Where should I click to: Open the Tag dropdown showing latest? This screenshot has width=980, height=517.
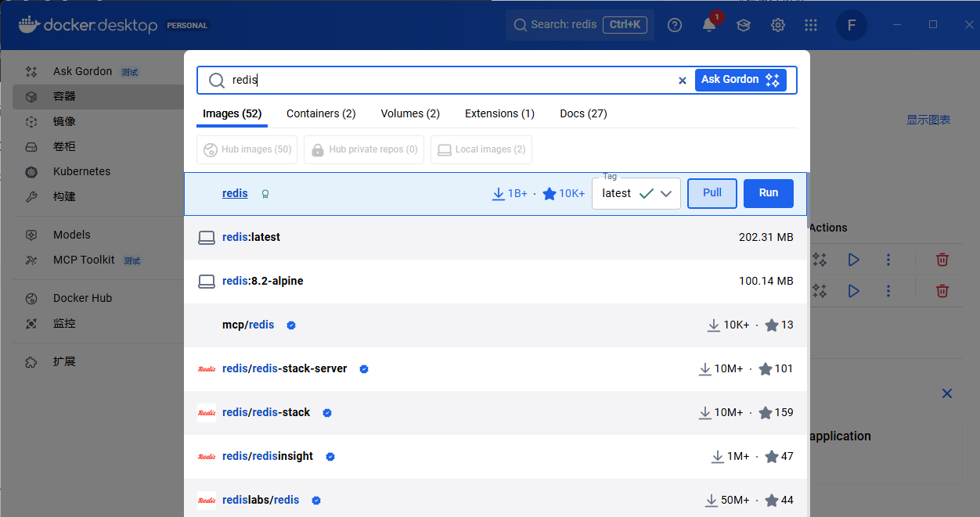(x=636, y=193)
